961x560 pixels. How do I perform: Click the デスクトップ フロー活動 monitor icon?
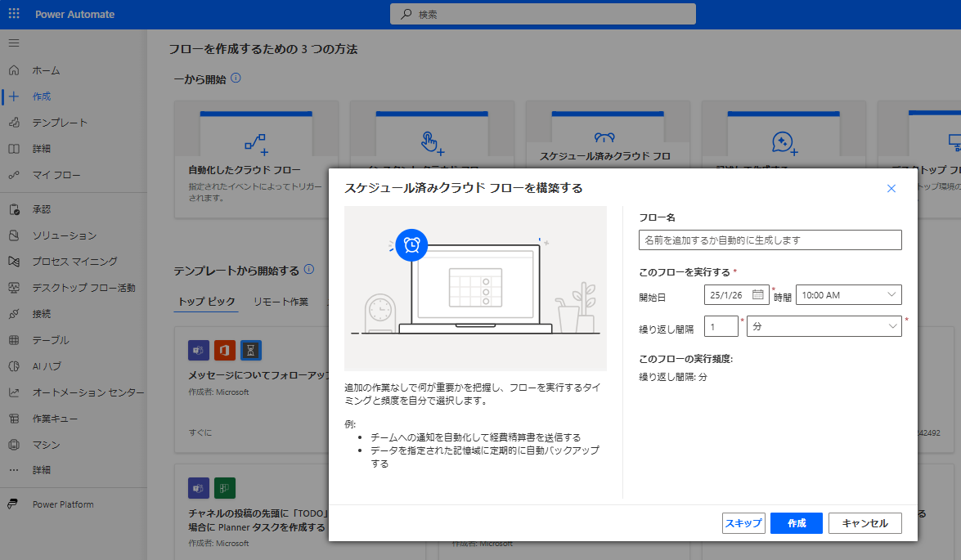(x=14, y=287)
